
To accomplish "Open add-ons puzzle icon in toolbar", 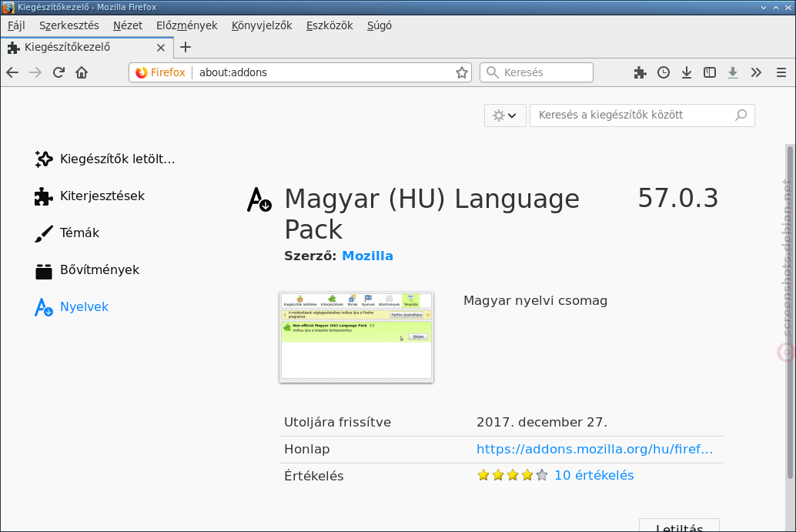I will point(640,72).
